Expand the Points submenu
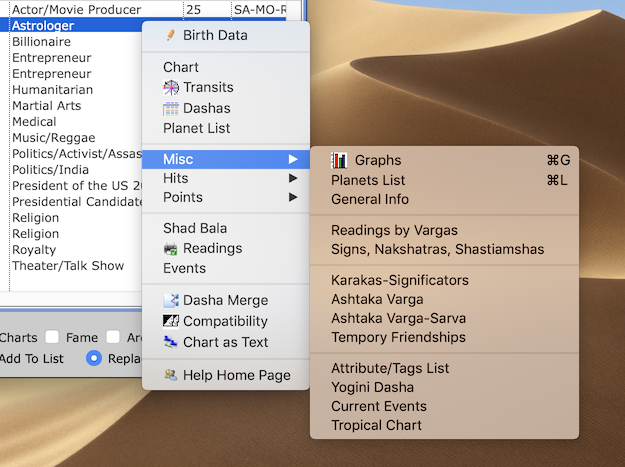Viewport: 625px width, 467px height. click(293, 198)
